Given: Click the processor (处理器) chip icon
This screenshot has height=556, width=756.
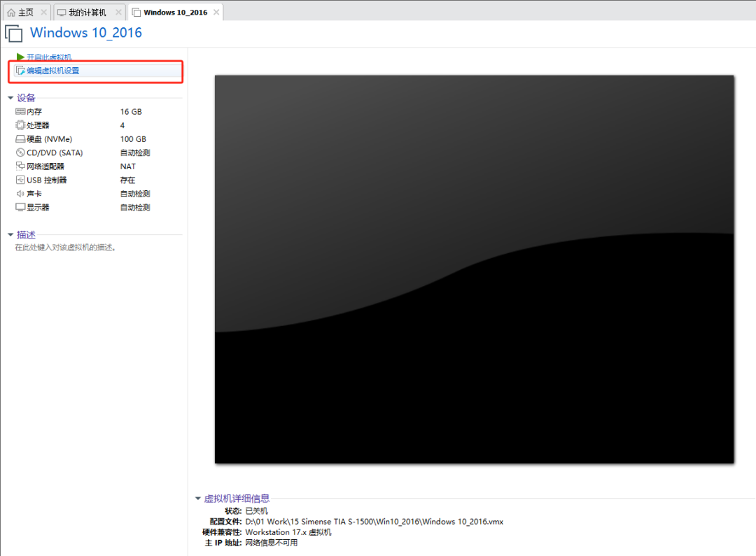Looking at the screenshot, I should pyautogui.click(x=20, y=125).
